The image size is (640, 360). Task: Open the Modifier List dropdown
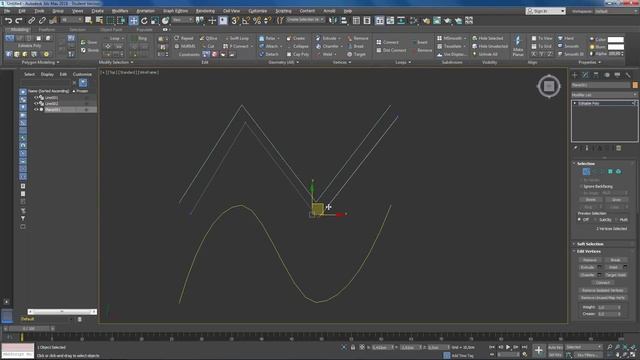[604, 95]
